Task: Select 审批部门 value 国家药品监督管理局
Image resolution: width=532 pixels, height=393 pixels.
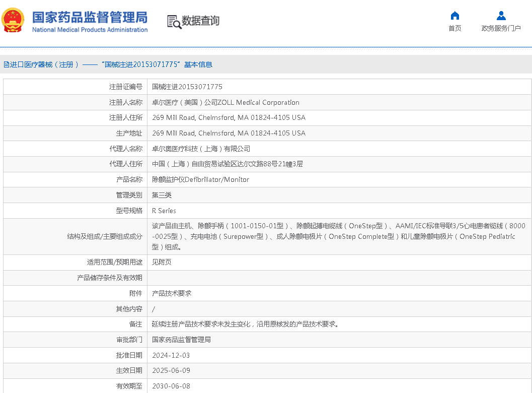Action: tap(181, 340)
